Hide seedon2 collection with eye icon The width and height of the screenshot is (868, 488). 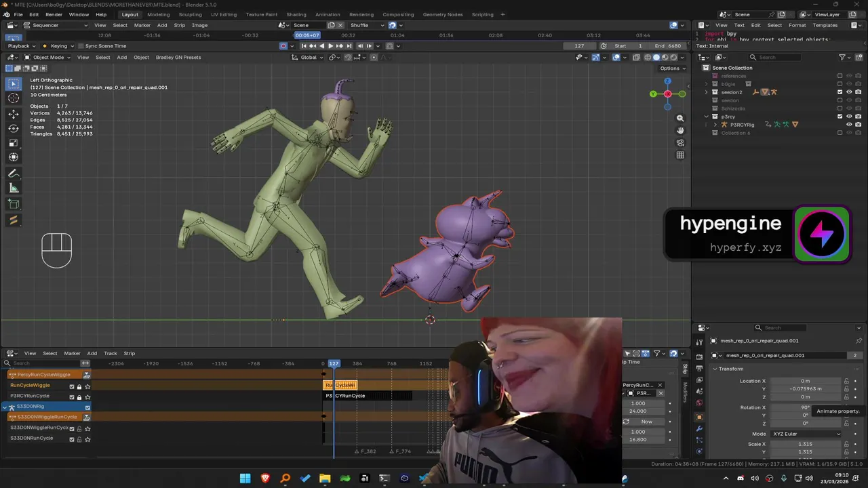pos(848,92)
